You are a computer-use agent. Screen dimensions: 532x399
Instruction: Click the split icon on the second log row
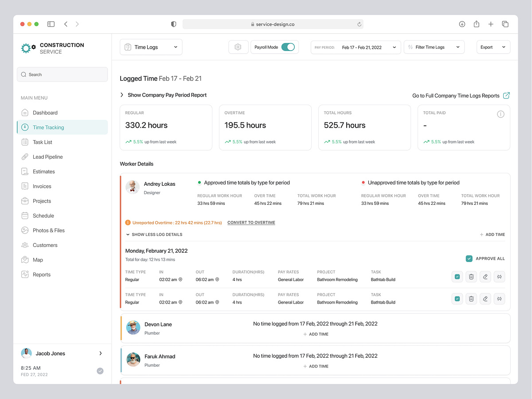click(499, 299)
